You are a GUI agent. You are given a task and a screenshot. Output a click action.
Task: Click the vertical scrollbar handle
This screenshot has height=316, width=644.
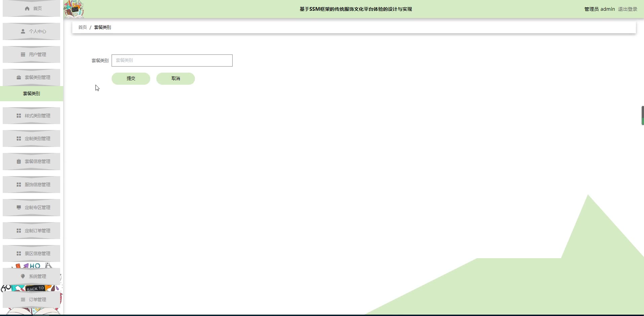point(643,116)
